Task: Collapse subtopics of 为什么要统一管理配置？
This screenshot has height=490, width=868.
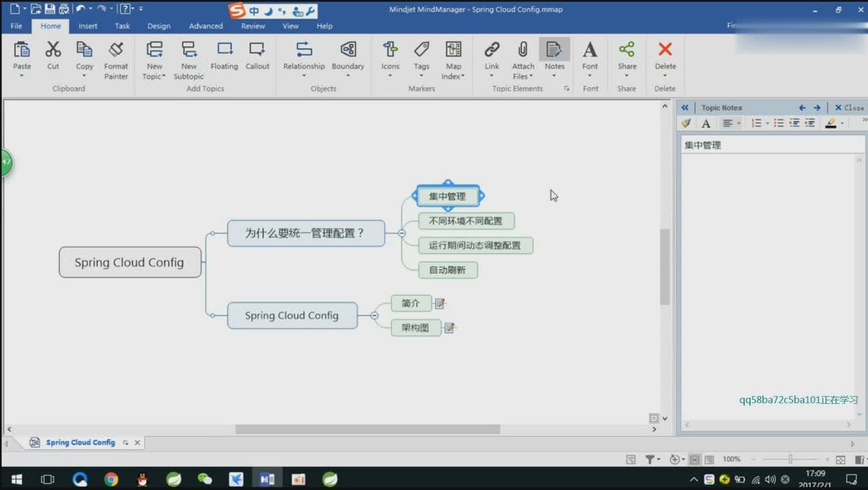Action: (x=402, y=233)
